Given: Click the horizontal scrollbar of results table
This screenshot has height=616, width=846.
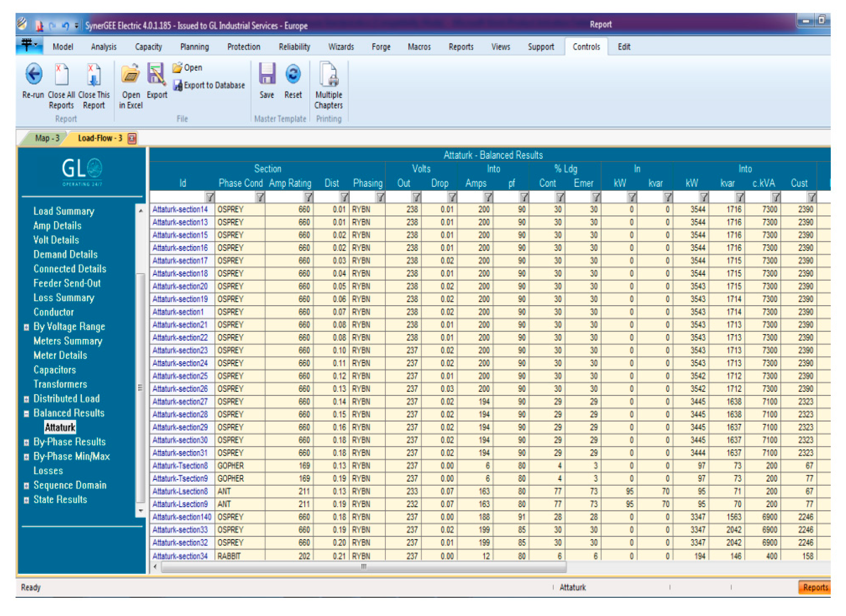Looking at the screenshot, I should [x=364, y=567].
